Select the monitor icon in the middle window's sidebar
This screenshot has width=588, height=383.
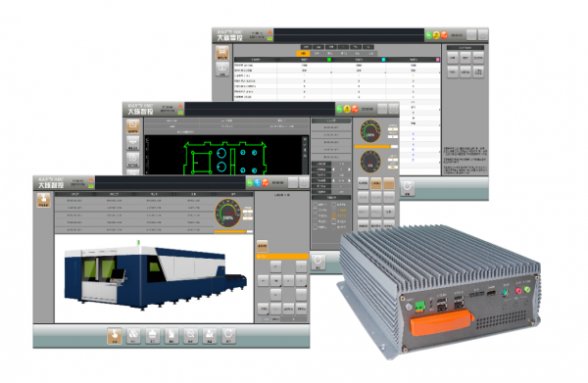[x=133, y=143]
